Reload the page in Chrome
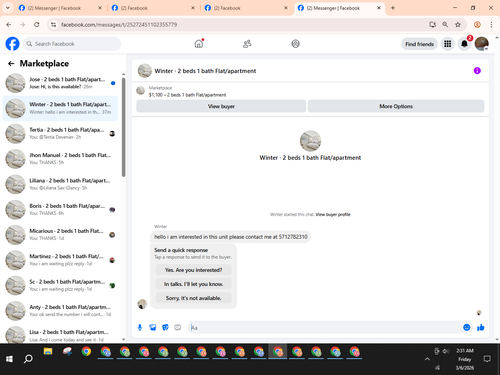Screen dimensions: 500x375 (x=37, y=24)
